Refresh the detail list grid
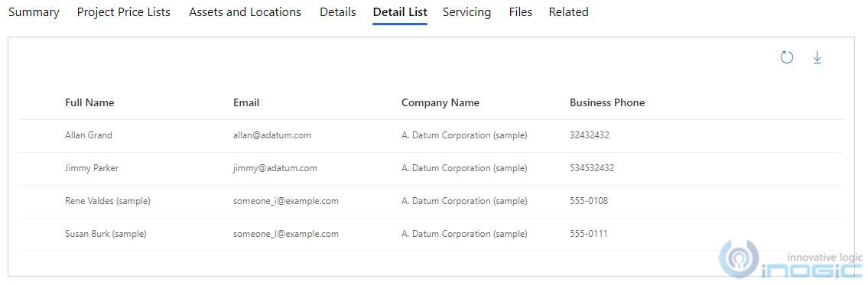The width and height of the screenshot is (868, 285). [x=787, y=57]
